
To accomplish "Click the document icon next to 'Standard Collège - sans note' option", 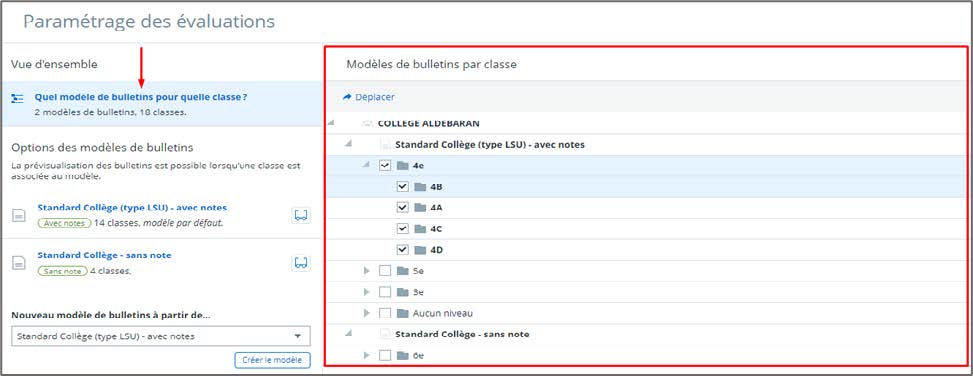I will point(19,263).
